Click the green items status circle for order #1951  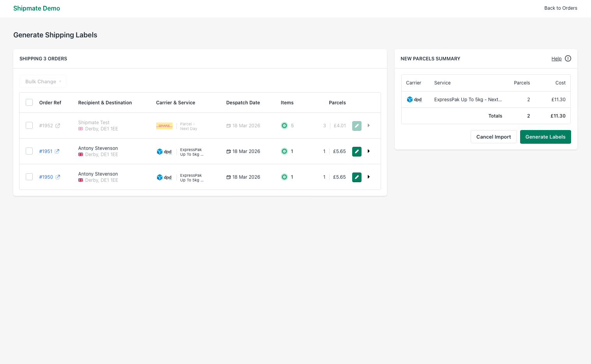point(284,151)
